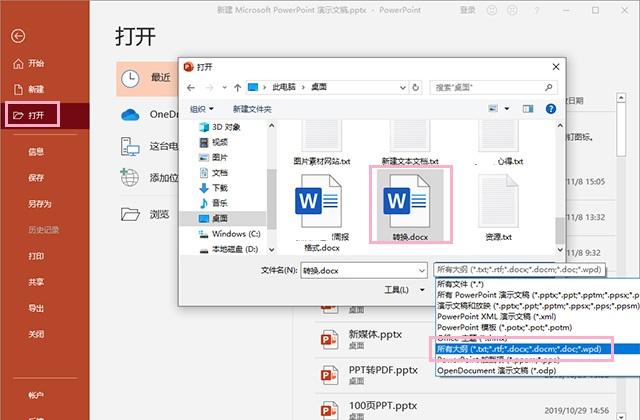Screen dimensions: 640x420
Task: Click 新建文件夹 button
Action: point(252,109)
